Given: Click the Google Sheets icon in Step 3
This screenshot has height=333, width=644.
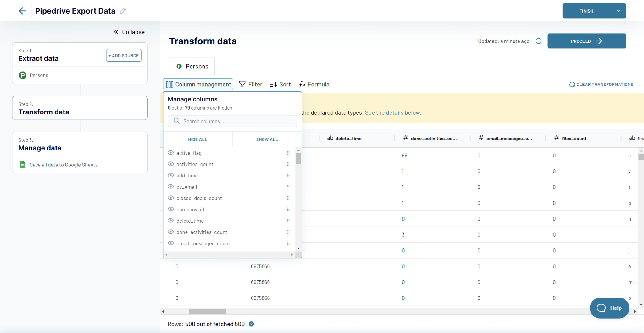Looking at the screenshot, I should (22, 165).
